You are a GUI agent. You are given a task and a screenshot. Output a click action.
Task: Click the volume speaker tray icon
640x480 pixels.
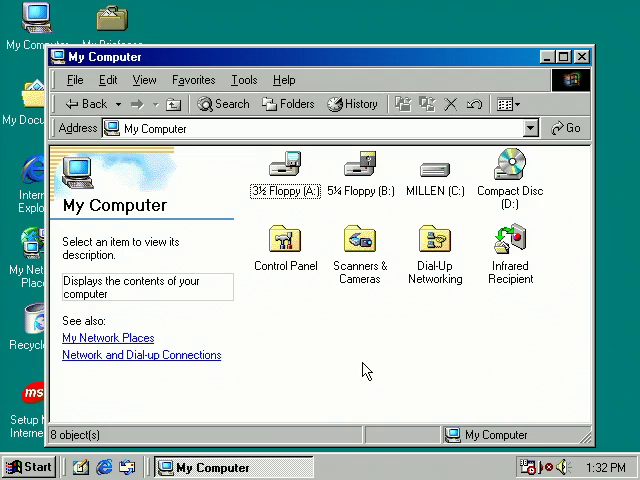[x=563, y=467]
